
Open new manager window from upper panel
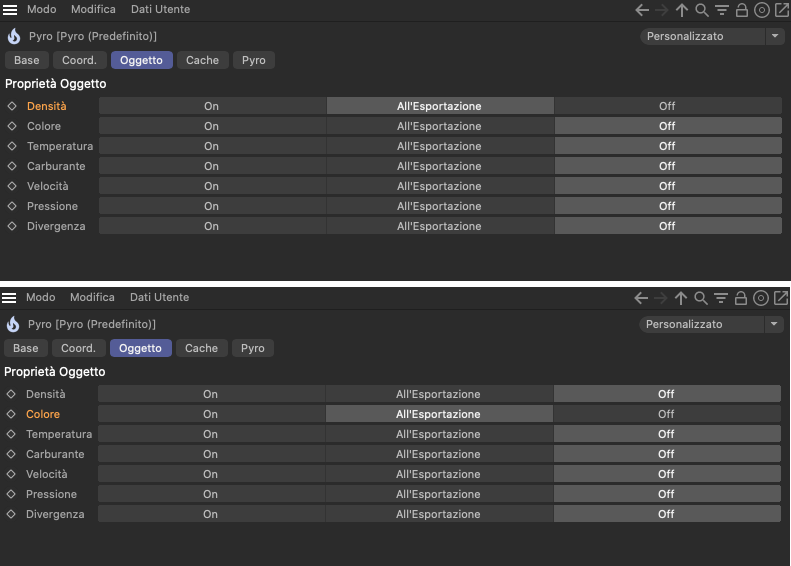pos(781,10)
